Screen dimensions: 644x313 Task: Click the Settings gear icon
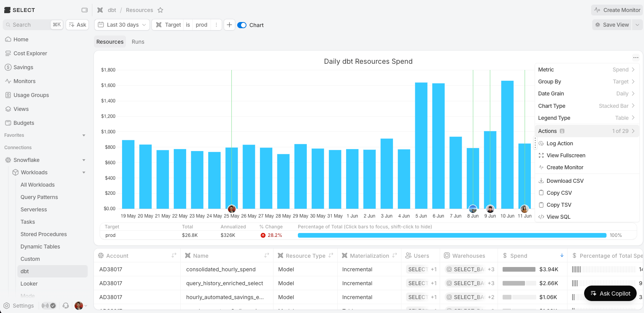[x=7, y=306]
